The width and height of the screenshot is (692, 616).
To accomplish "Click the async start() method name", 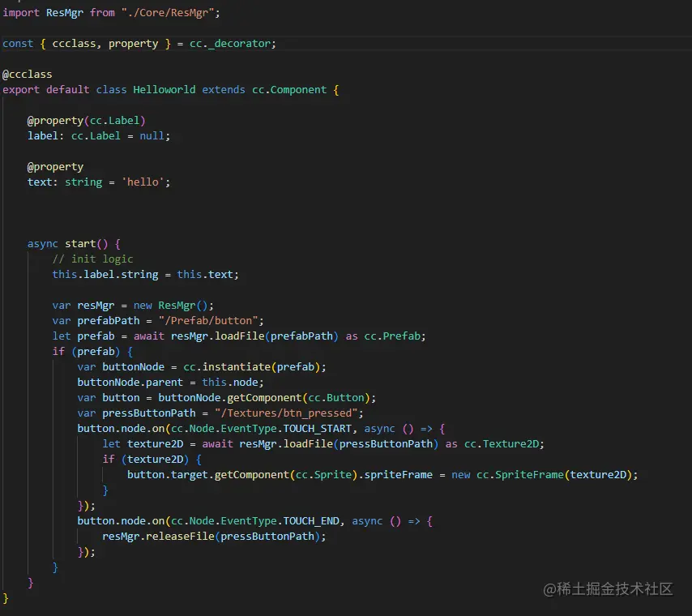I will pyautogui.click(x=80, y=244).
